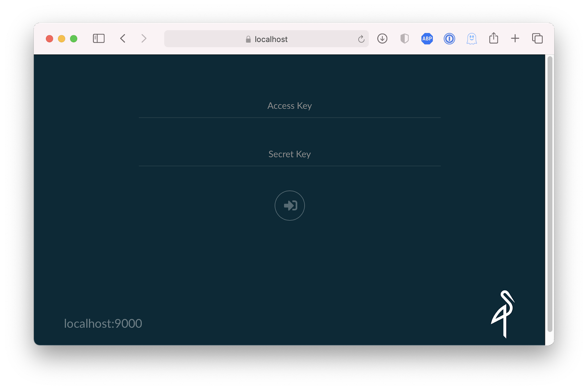Show the tab overview
The height and width of the screenshot is (390, 588).
pyautogui.click(x=537, y=39)
